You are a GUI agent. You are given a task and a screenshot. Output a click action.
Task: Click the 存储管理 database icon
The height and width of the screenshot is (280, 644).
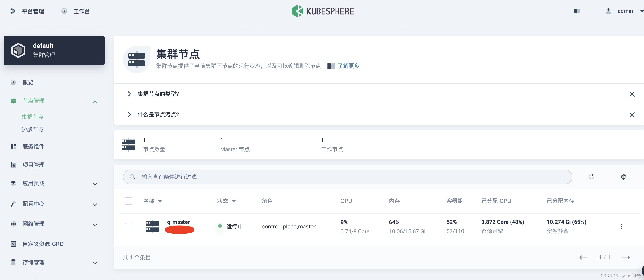click(13, 262)
